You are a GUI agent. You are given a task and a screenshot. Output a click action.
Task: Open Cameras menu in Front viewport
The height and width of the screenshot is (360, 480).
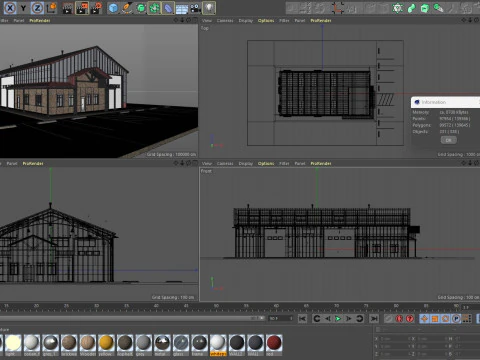point(225,163)
